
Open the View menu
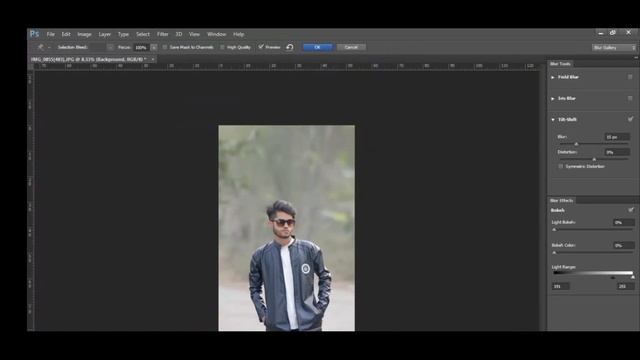[x=194, y=34]
